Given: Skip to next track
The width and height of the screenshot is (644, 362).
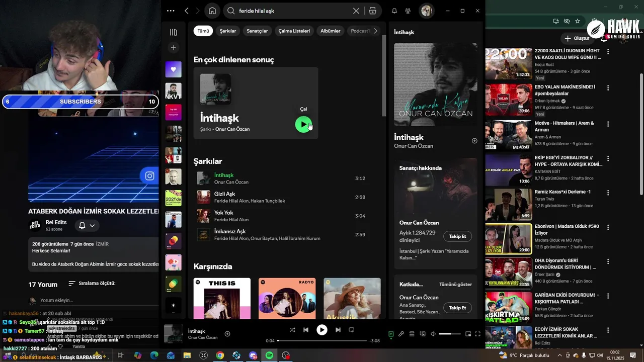Looking at the screenshot, I should 338,330.
